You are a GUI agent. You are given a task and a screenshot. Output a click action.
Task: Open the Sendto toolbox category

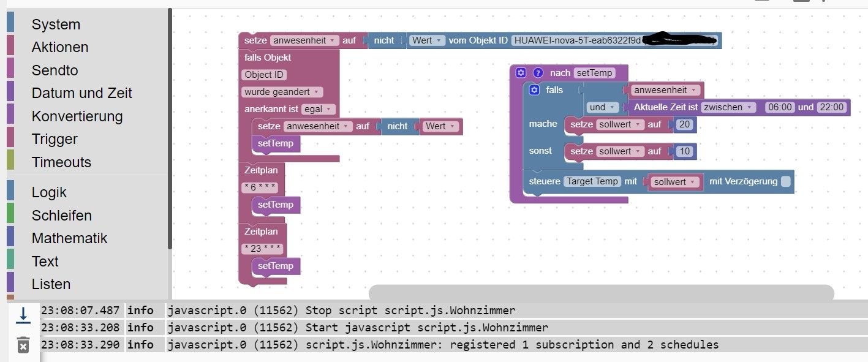55,70
